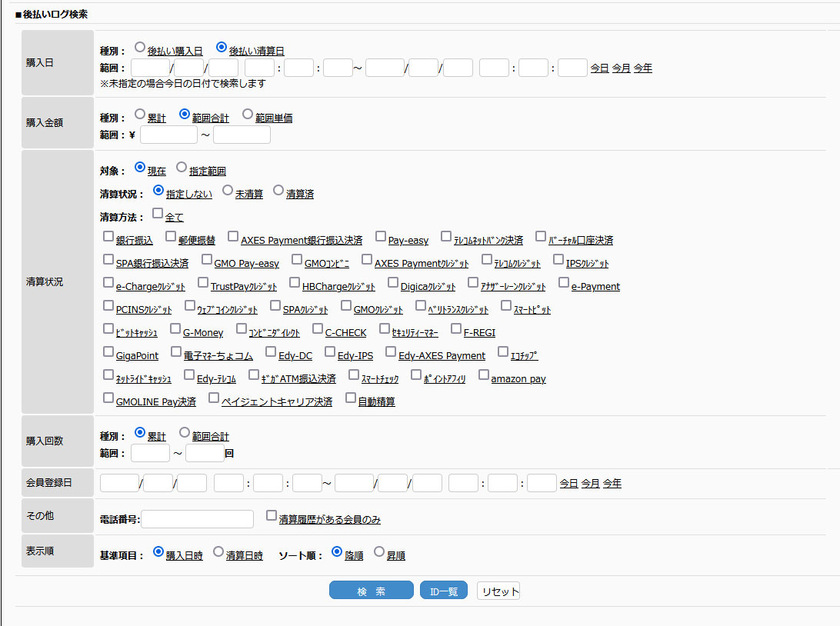The width and height of the screenshot is (840, 626).
Task: Select 清算日時 as the sort basis
Action: tap(218, 551)
